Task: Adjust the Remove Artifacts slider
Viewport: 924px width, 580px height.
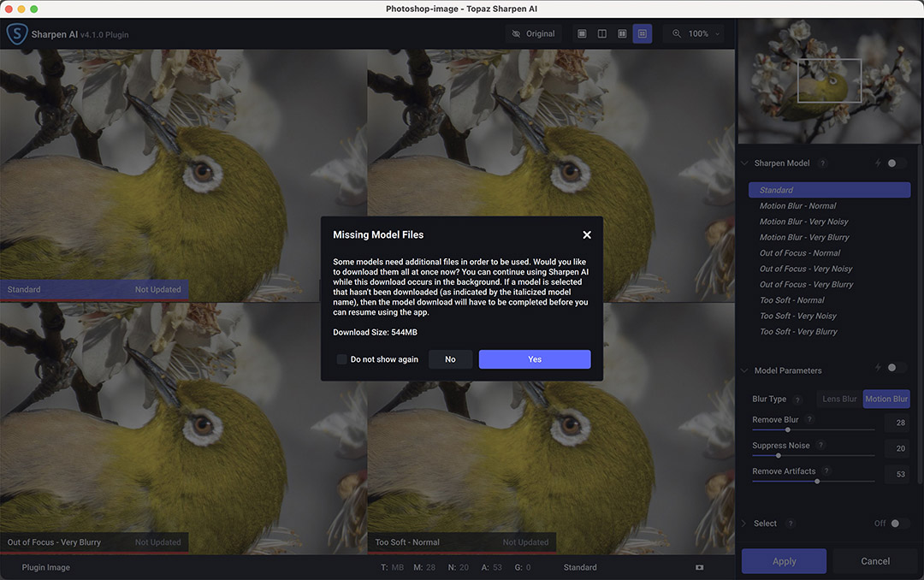Action: point(814,482)
